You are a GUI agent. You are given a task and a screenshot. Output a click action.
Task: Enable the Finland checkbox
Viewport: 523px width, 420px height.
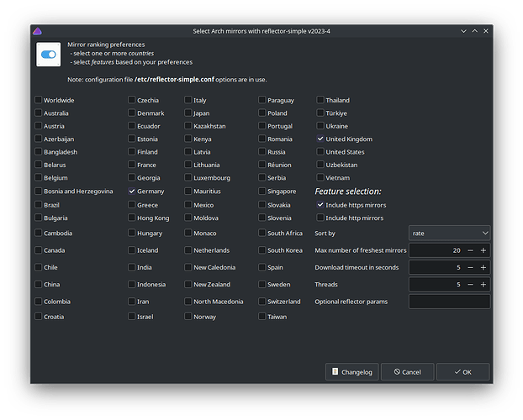click(x=132, y=152)
